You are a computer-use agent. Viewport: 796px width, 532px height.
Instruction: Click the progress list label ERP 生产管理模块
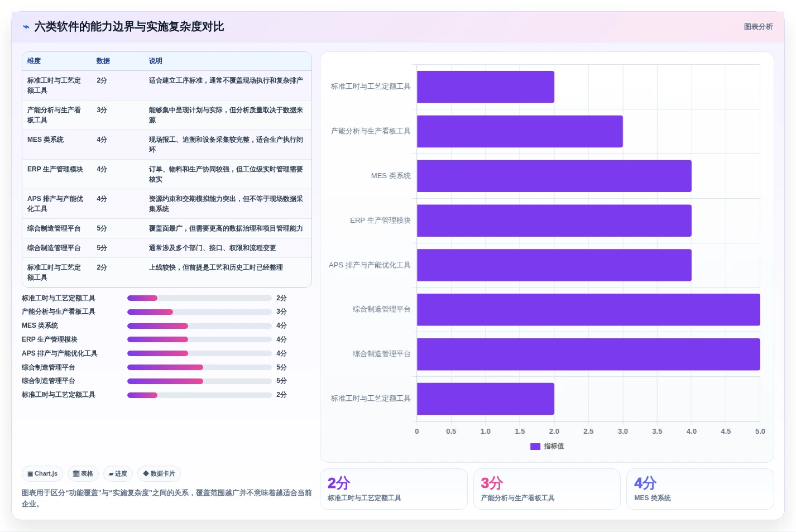50,339
